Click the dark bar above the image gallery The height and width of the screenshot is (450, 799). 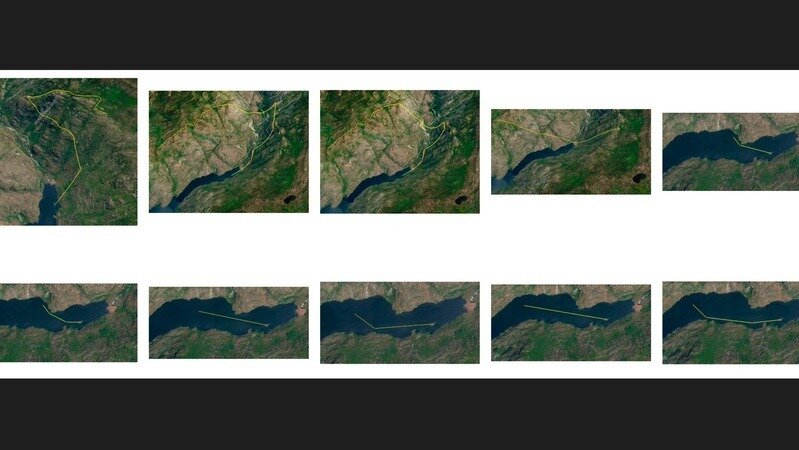400,35
